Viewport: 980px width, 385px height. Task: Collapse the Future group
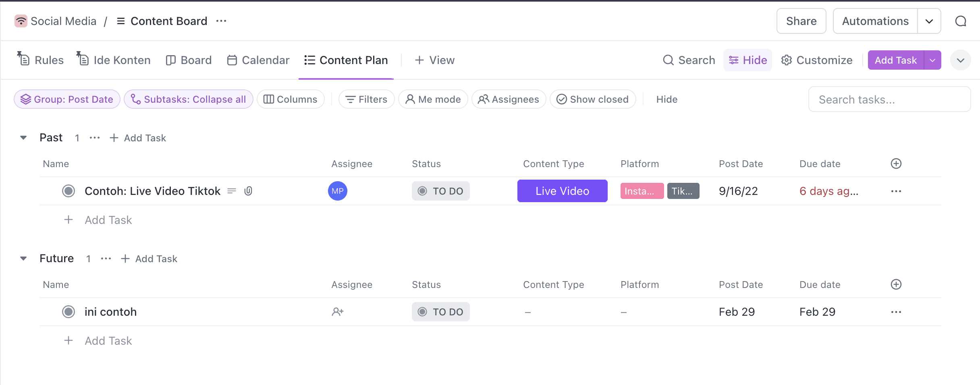coord(23,259)
